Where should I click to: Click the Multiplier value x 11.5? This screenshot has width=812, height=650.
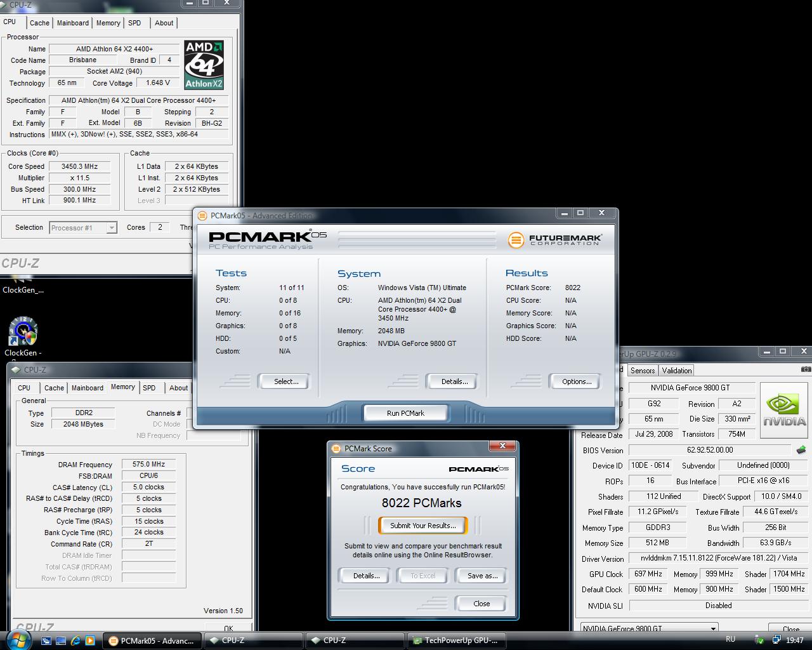[x=79, y=178]
